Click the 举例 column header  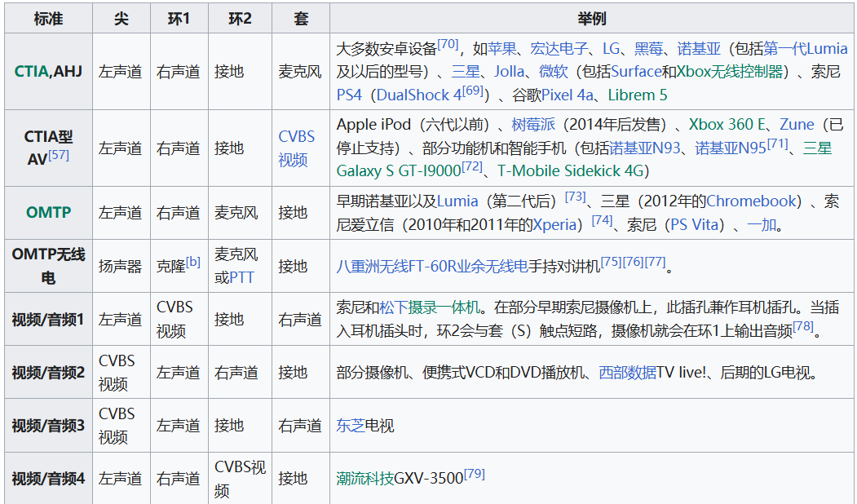click(x=592, y=19)
